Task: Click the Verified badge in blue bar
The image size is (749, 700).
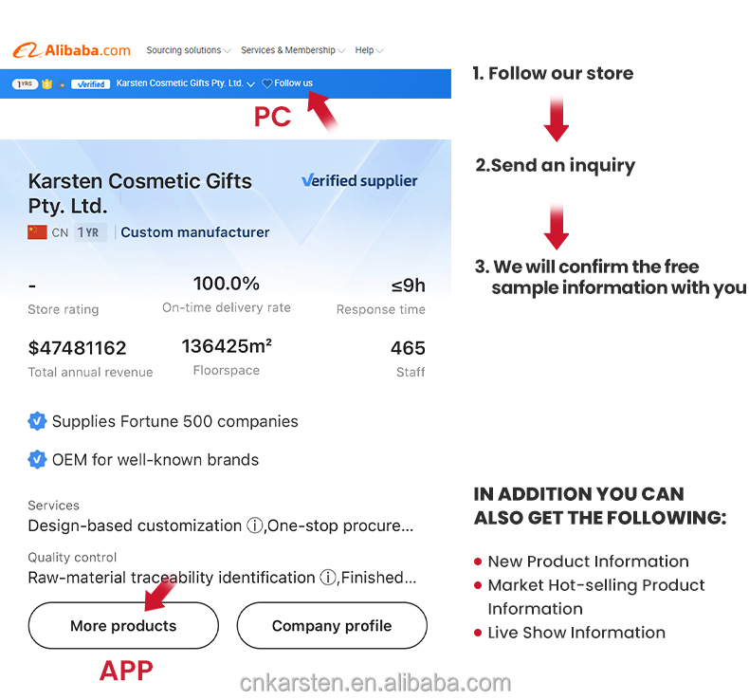Action: pos(90,83)
